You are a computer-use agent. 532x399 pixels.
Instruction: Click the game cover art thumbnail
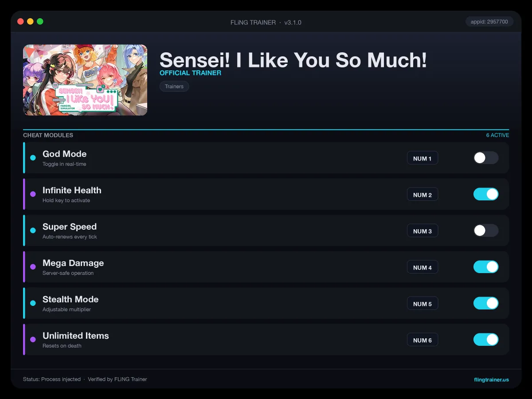pyautogui.click(x=85, y=80)
